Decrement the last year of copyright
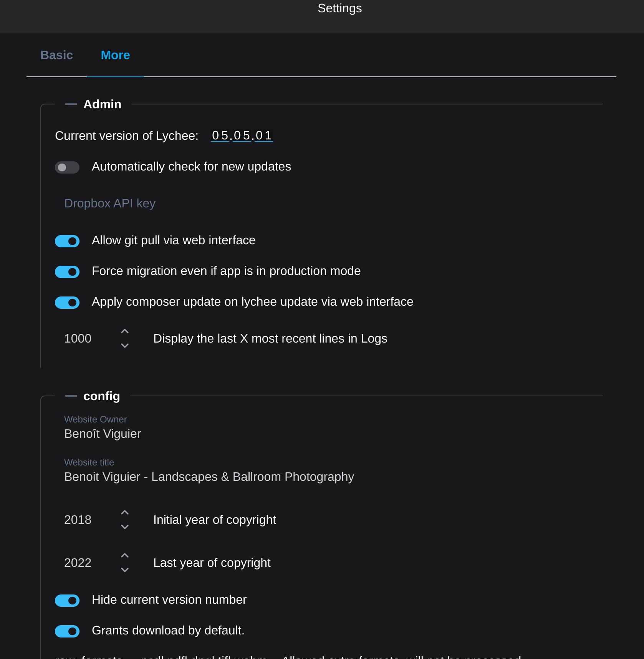The width and height of the screenshot is (644, 659). pyautogui.click(x=125, y=570)
